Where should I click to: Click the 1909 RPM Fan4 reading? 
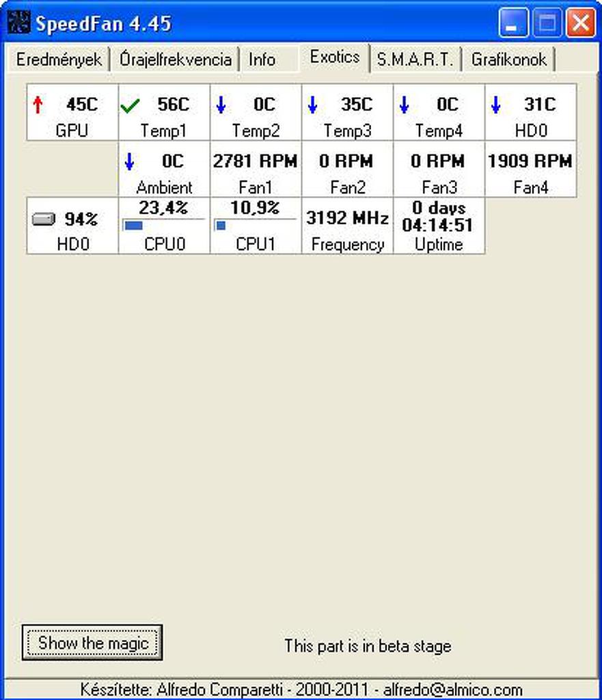click(530, 161)
